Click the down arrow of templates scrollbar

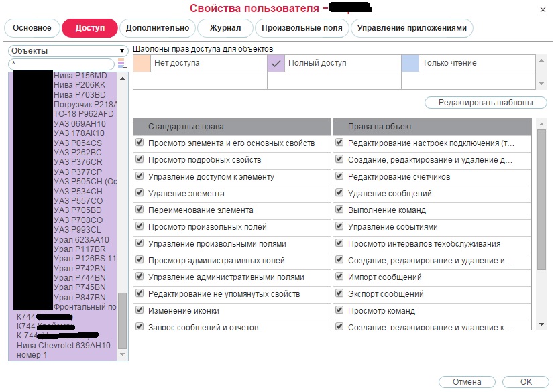pyautogui.click(x=541, y=84)
